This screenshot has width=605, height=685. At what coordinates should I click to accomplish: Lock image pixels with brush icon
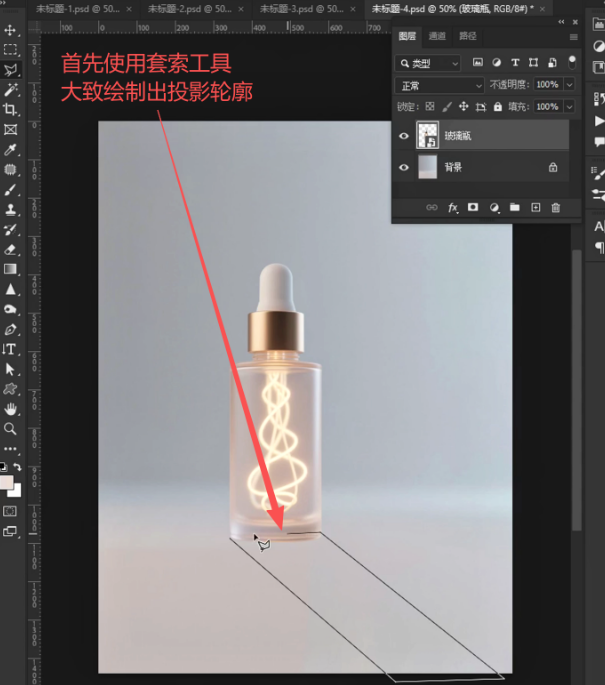[x=447, y=107]
